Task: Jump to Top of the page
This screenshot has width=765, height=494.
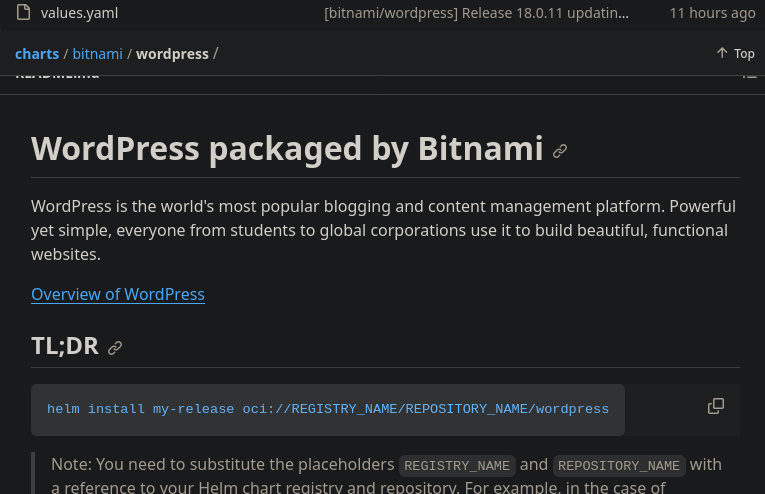Action: coord(735,54)
